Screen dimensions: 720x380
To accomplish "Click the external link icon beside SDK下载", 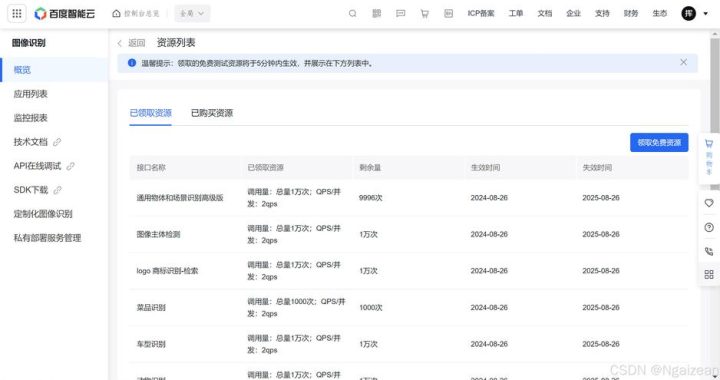I will pos(57,190).
